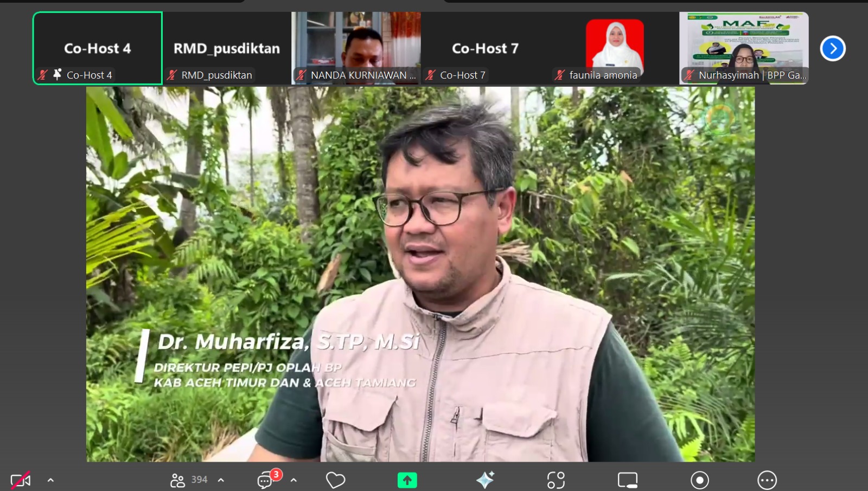Toggle the camera video on

[21, 480]
